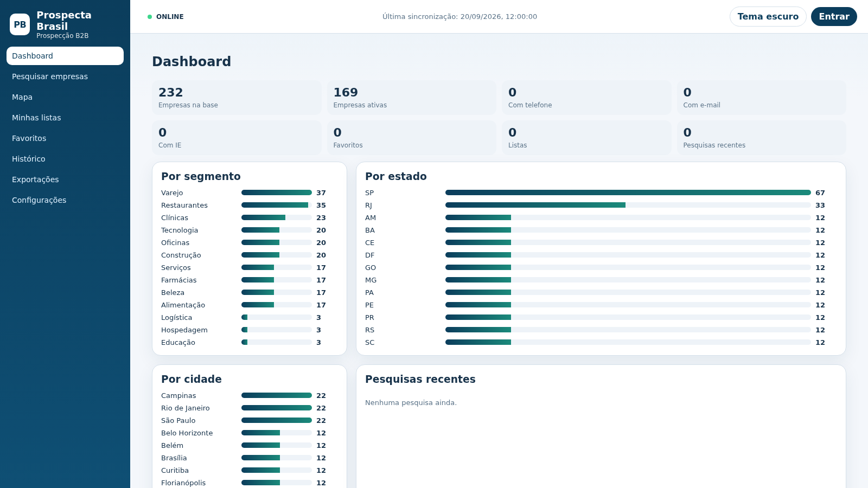Click the Favoritos stat card
This screenshot has width=868, height=488.
[412, 138]
